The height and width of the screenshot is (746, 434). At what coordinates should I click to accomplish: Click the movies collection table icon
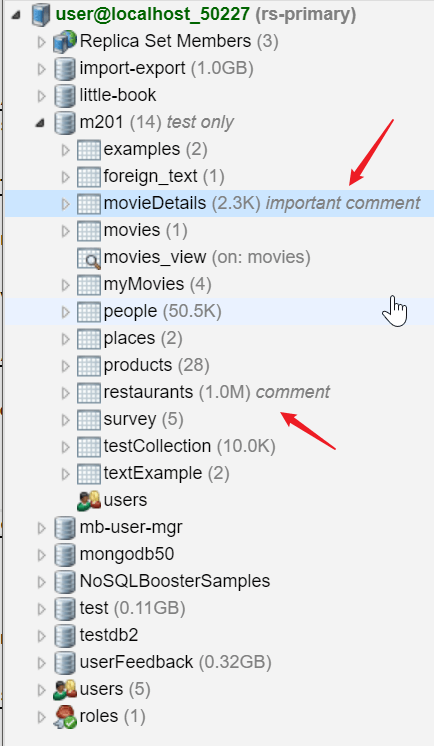[89, 231]
